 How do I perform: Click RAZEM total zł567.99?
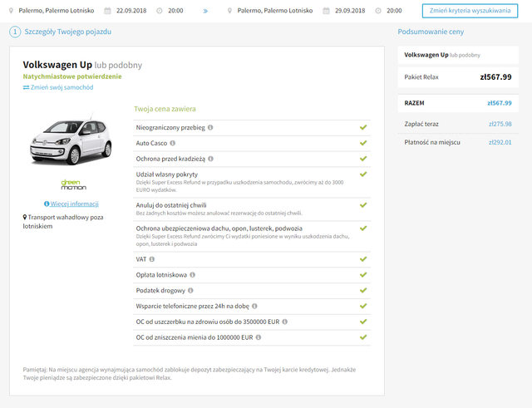[x=500, y=103]
